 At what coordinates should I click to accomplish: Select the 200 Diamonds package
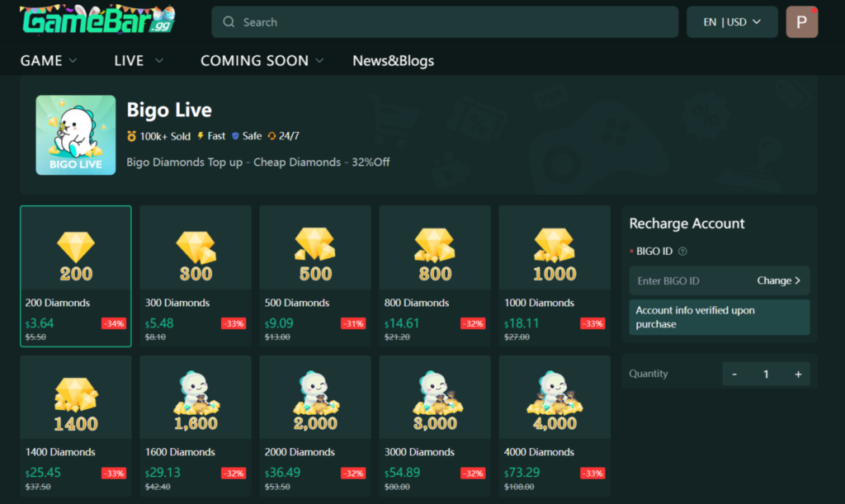[x=76, y=276]
